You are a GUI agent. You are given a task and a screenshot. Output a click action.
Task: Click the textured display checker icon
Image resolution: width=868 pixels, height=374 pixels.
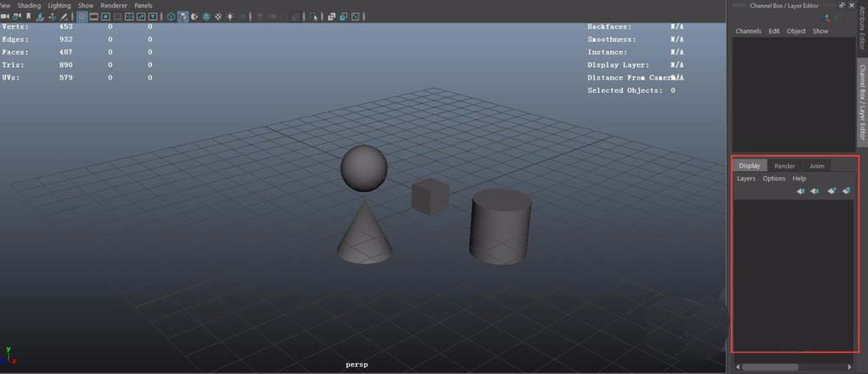207,16
